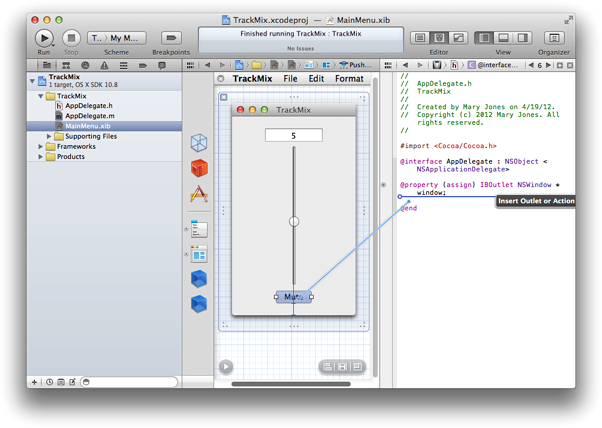602x428 pixels.
Task: Select the Application object icon
Action: 199,194
